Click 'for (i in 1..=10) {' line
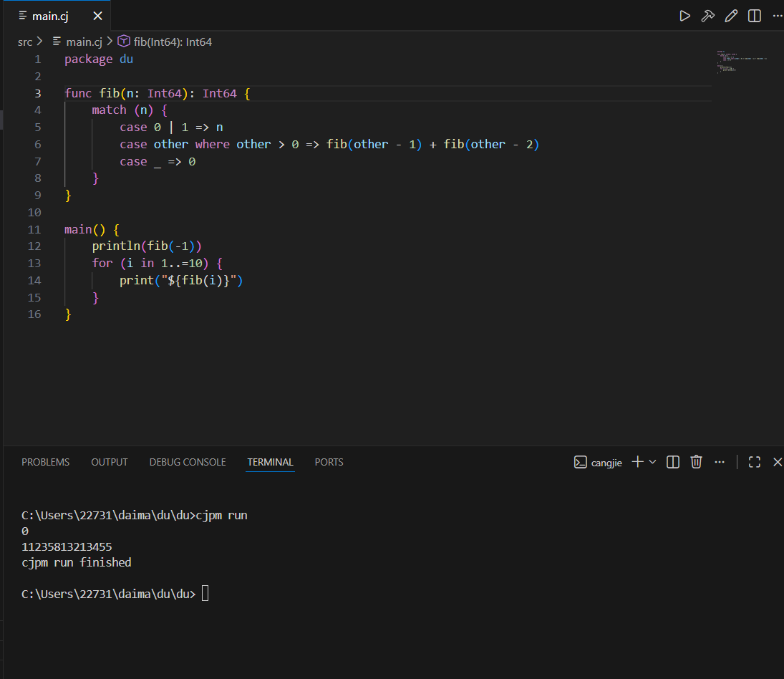Image resolution: width=784 pixels, height=679 pixels. (157, 263)
